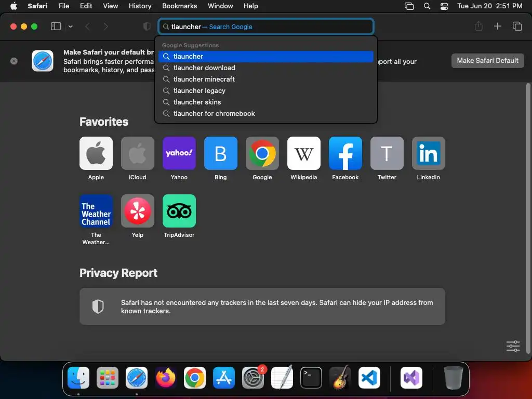Open the Bing favorite
532x399 pixels.
click(x=220, y=153)
